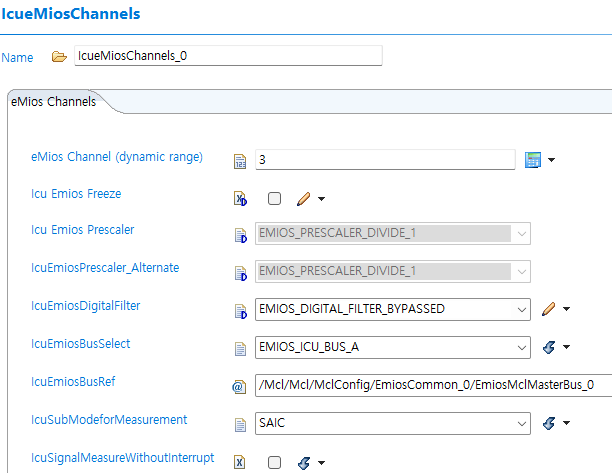Image resolution: width=612 pixels, height=473 pixels.
Task: Select the eMios Channels tab
Action: [x=54, y=102]
